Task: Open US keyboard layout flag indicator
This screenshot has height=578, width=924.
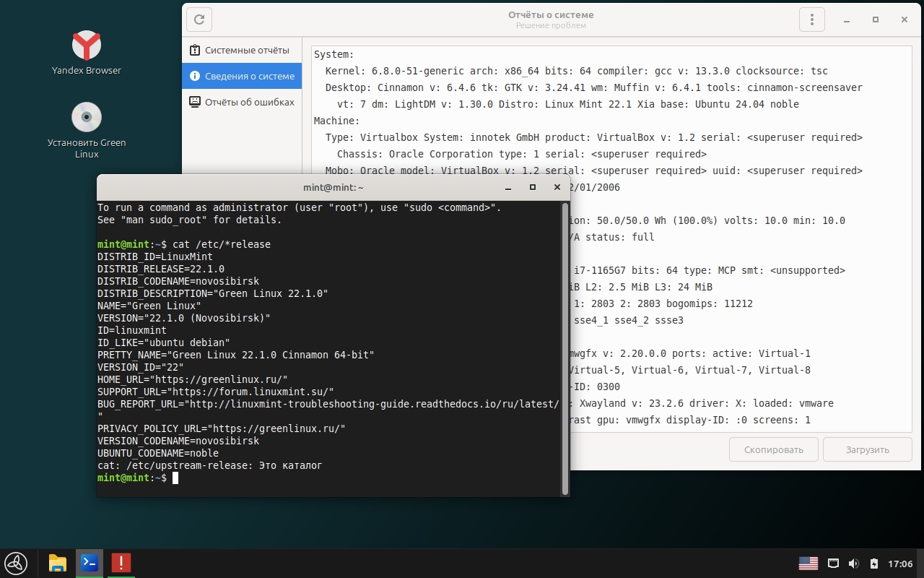Action: 808,564
